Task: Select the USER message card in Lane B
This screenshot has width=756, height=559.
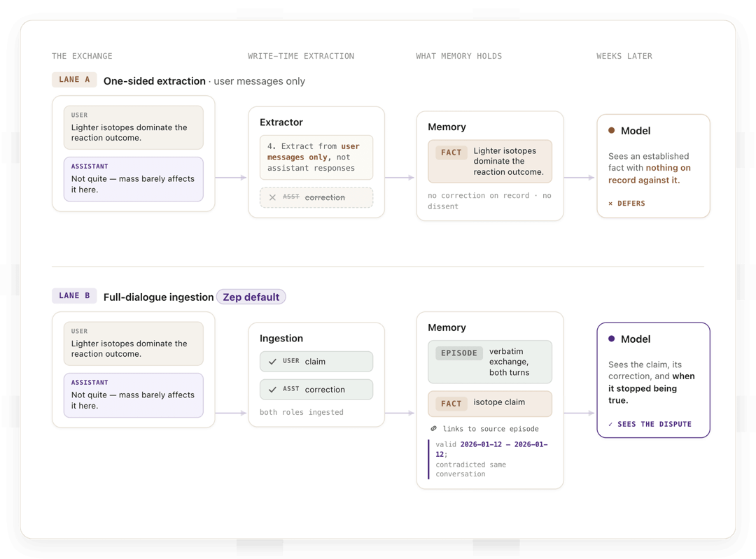Action: click(134, 344)
